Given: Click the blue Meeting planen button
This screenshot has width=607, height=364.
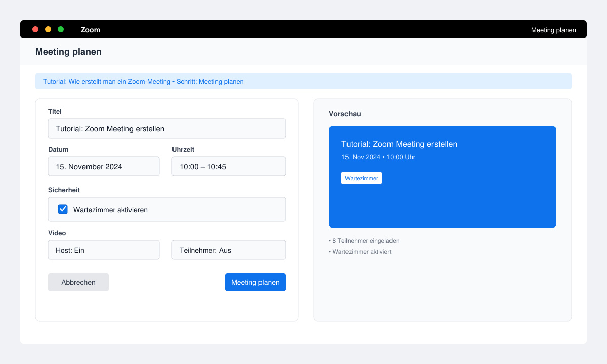Looking at the screenshot, I should click(255, 282).
